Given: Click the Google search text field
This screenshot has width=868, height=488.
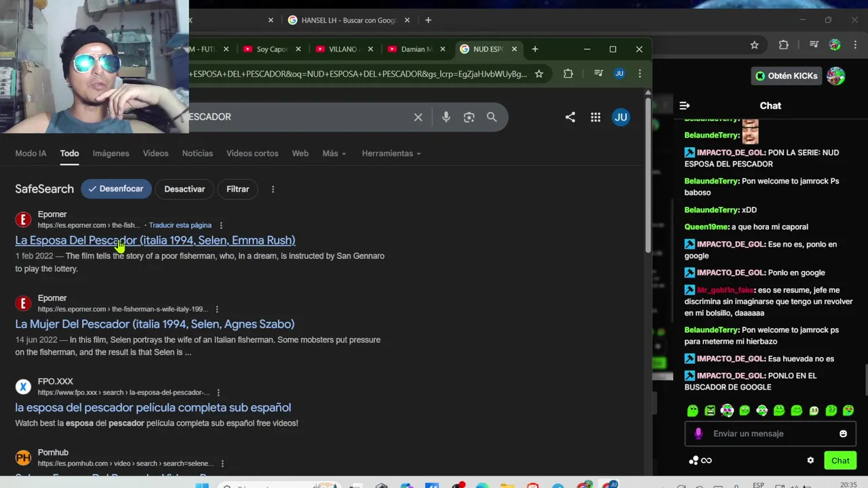Looking at the screenshot, I should tap(298, 117).
